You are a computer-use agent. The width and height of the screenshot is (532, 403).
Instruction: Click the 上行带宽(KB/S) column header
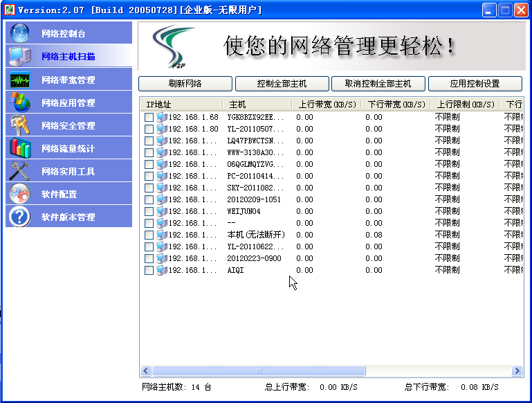tap(327, 105)
